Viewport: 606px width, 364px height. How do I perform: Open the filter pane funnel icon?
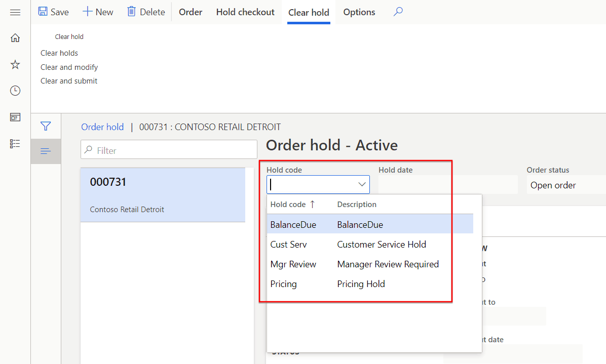[x=46, y=126]
